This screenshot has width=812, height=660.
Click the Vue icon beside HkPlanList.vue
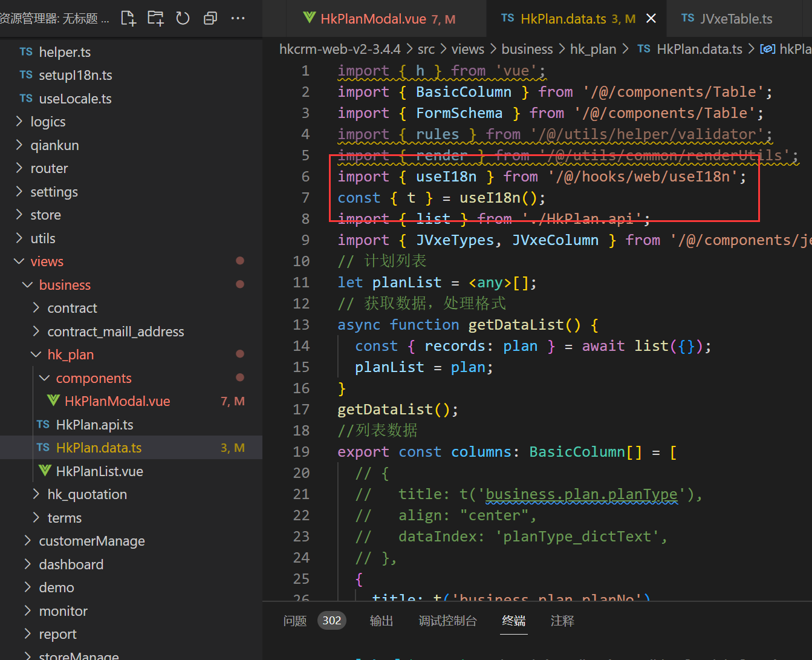(x=45, y=471)
